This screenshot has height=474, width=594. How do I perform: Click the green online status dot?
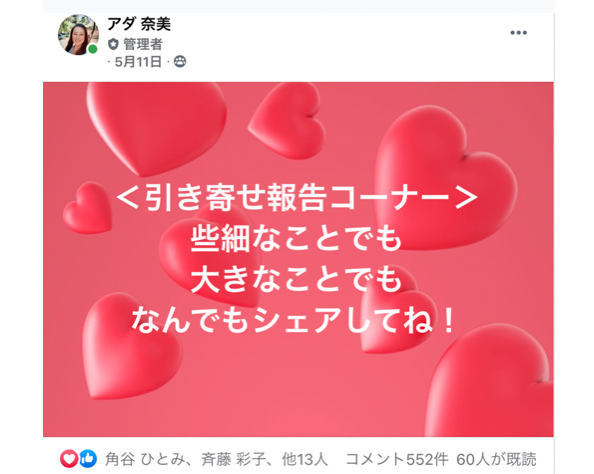92,49
